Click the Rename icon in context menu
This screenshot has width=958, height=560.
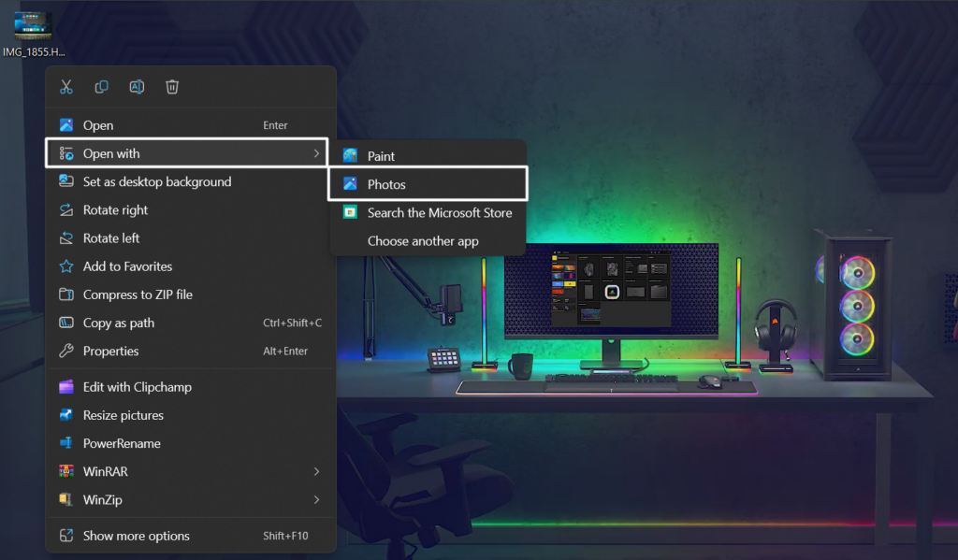(x=137, y=87)
